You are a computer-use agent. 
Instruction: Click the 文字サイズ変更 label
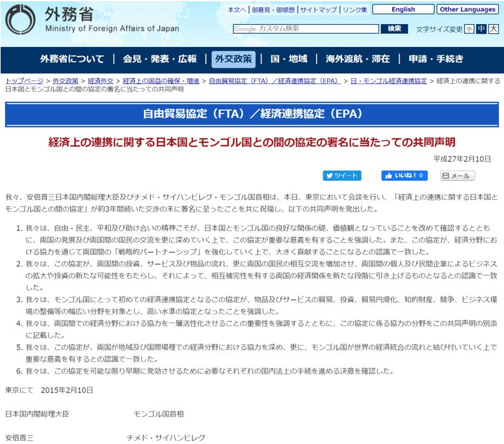(x=439, y=29)
